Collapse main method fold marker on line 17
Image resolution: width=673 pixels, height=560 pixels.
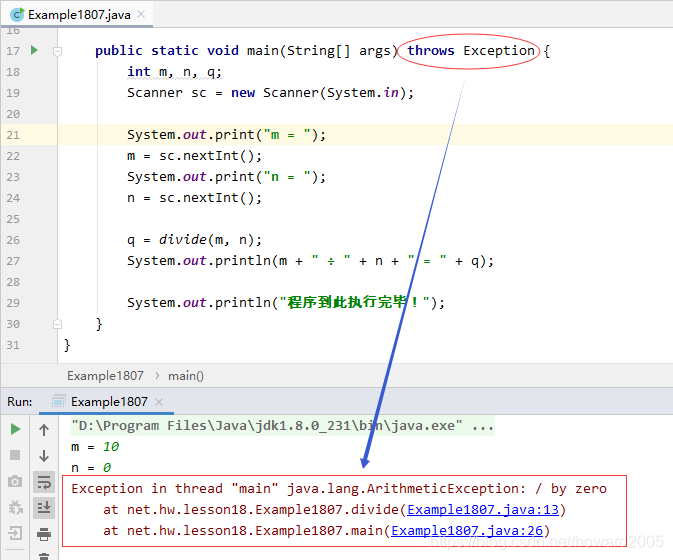(x=57, y=51)
